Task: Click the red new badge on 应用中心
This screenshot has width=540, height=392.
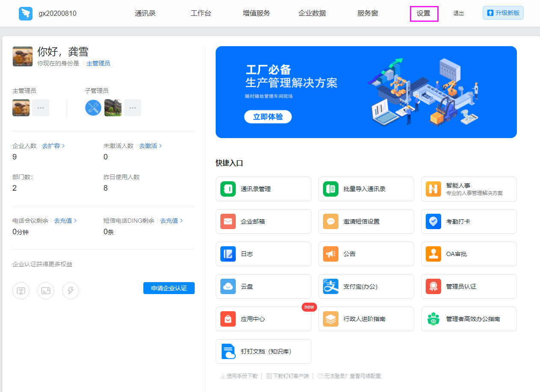Action: [x=309, y=307]
